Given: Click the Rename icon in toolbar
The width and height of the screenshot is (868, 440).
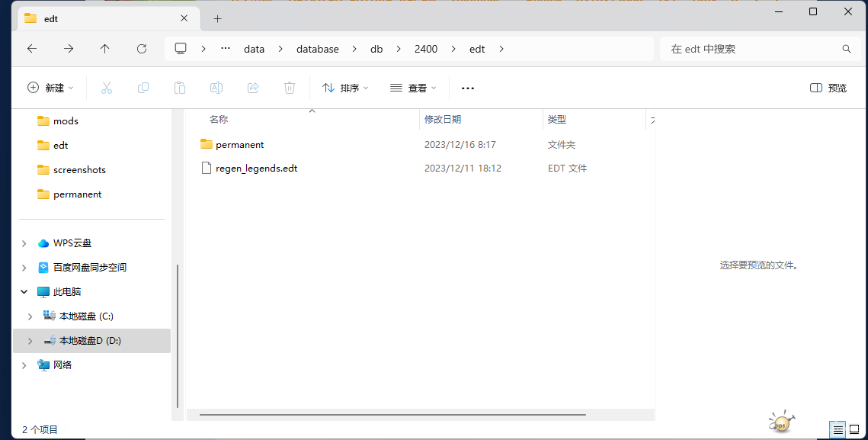Looking at the screenshot, I should [216, 88].
